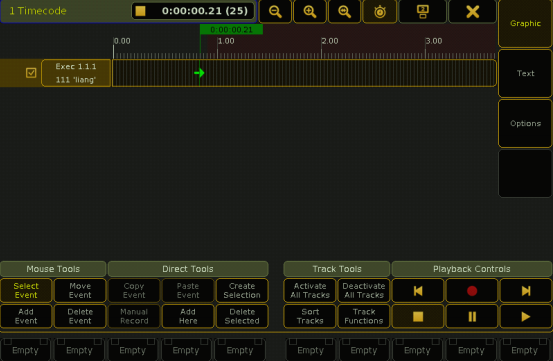Activate Select Event mouse tool

point(26,290)
